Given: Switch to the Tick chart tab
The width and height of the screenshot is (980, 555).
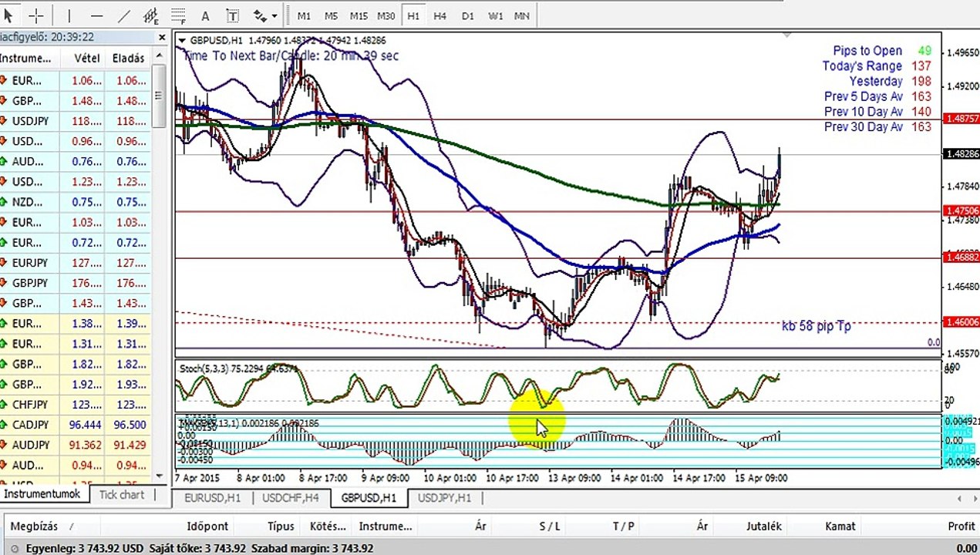Looking at the screenshot, I should [122, 495].
